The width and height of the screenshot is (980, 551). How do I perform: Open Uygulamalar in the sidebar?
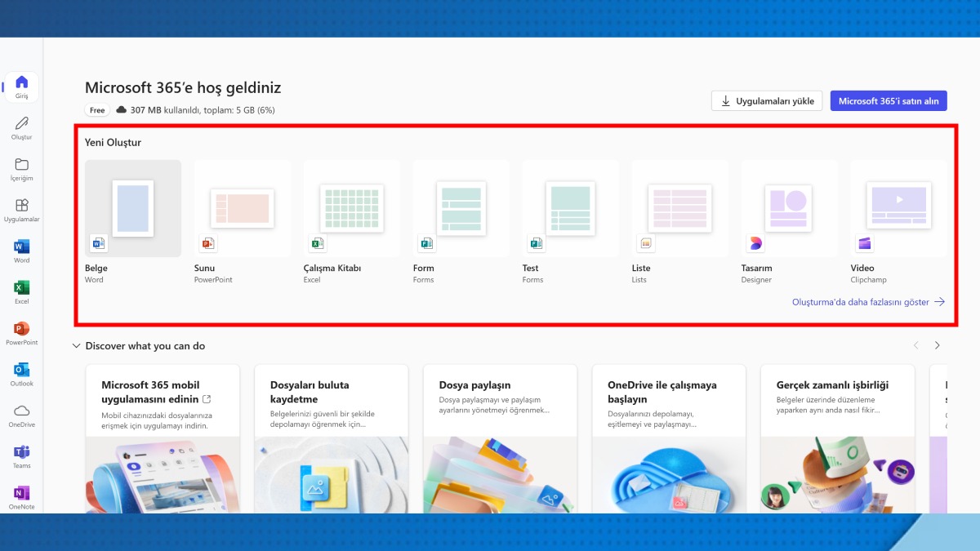tap(22, 210)
